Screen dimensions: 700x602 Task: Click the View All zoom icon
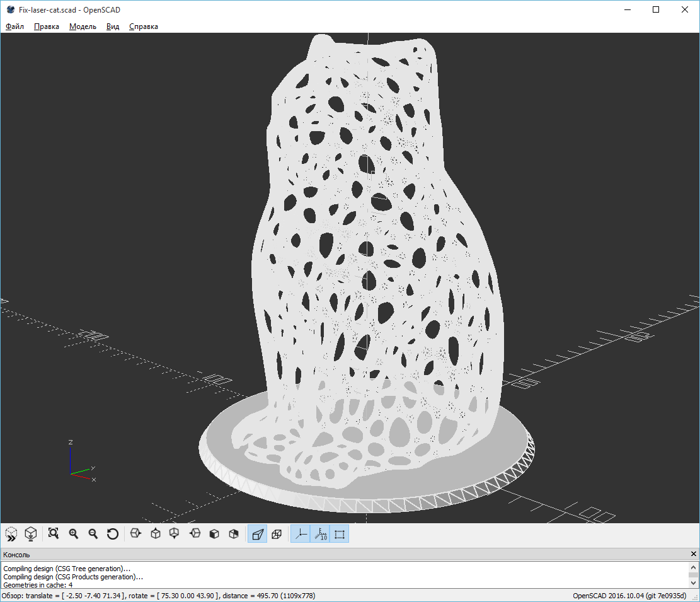54,534
